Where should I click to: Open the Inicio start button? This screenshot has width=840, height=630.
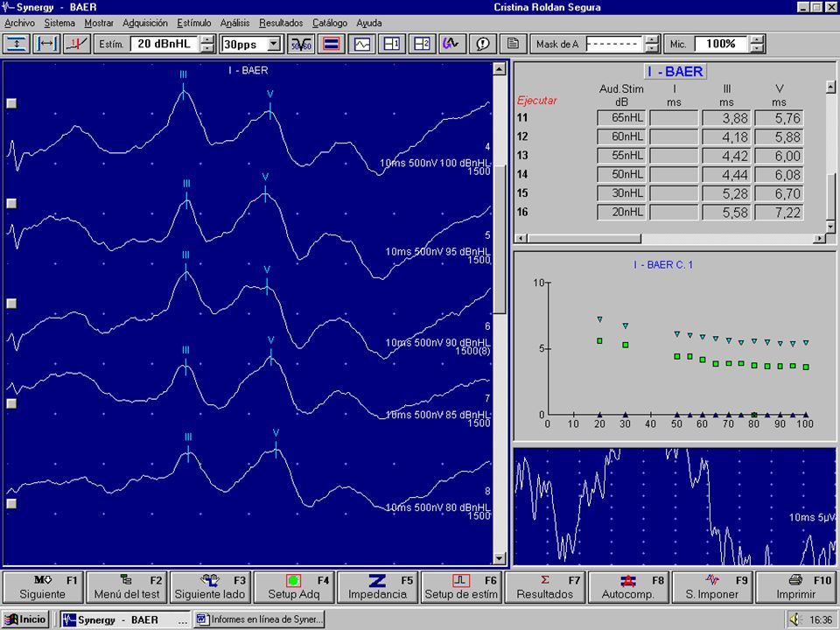click(x=25, y=619)
